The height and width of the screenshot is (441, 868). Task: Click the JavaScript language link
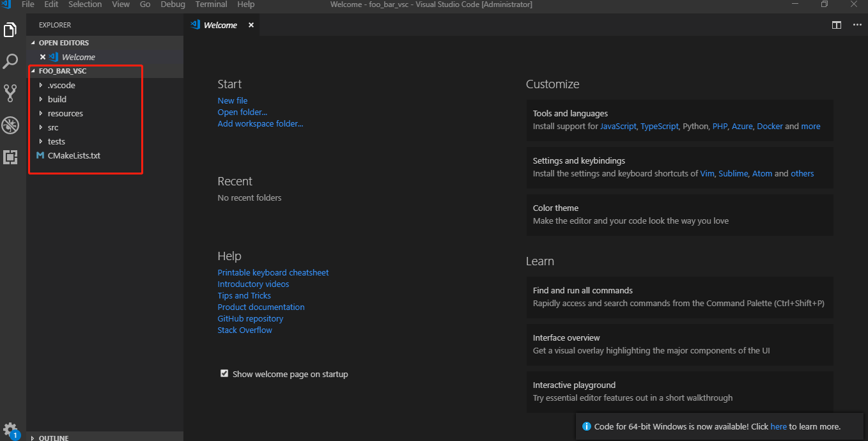pyautogui.click(x=618, y=126)
